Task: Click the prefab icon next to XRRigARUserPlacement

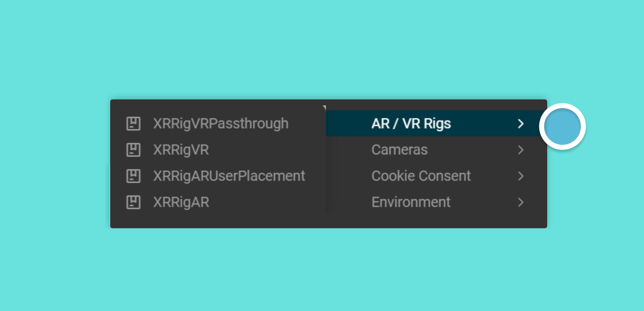Action: click(x=133, y=176)
